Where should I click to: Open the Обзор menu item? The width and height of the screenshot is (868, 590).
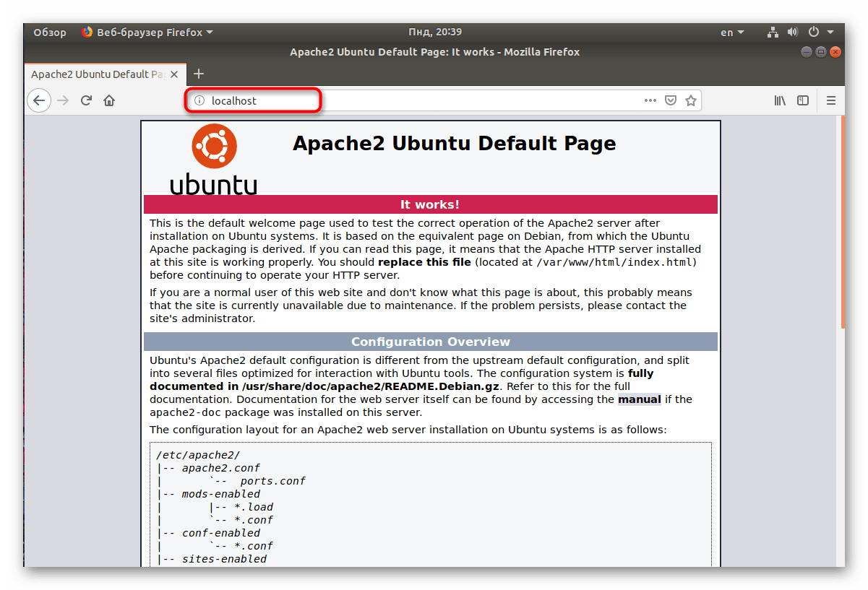click(49, 32)
